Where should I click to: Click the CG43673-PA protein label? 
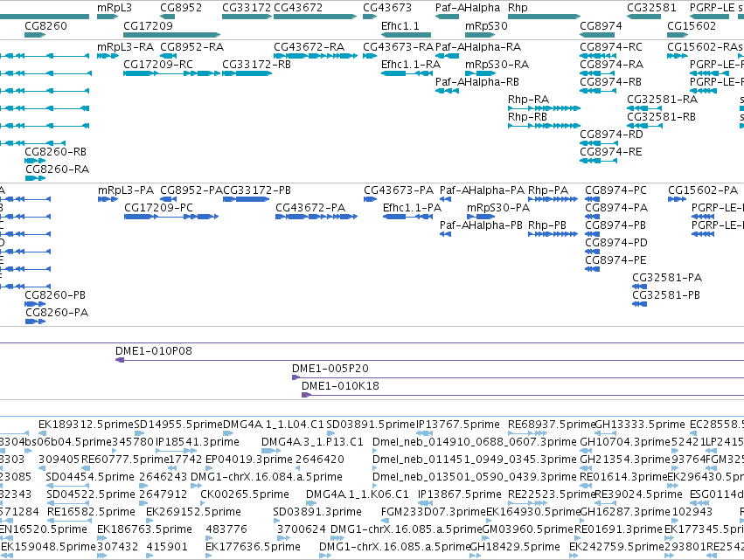[399, 190]
